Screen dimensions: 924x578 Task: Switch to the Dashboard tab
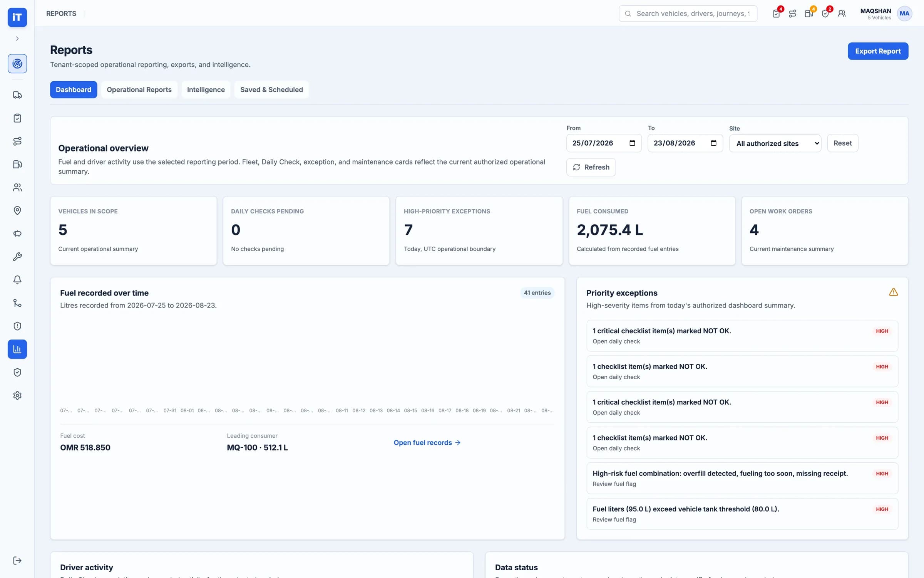click(x=74, y=89)
